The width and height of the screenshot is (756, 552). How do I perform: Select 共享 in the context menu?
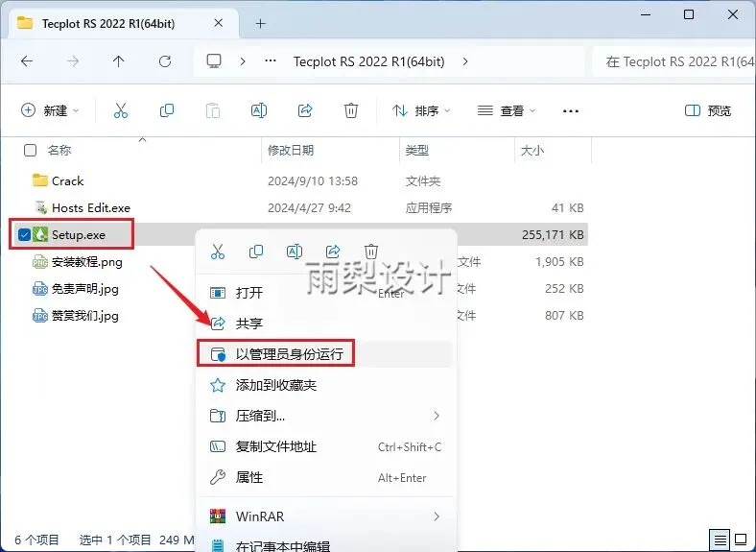(x=326, y=324)
